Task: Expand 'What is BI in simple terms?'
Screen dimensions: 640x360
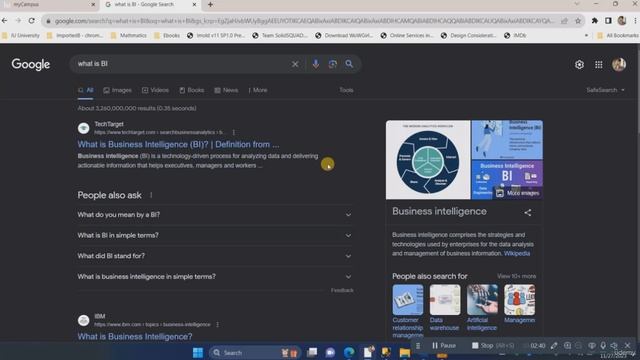Action: [x=215, y=236]
